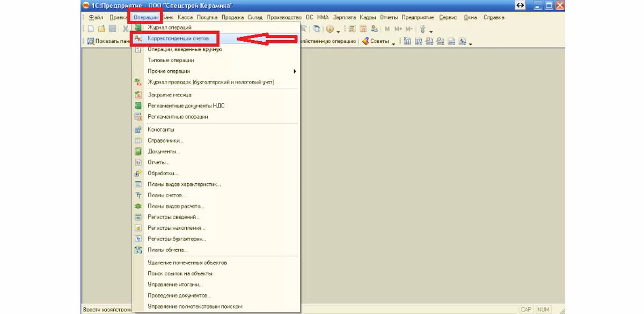Viewport: 644px width, 314px height.
Task: Open the Склад menu
Action: pyautogui.click(x=255, y=17)
